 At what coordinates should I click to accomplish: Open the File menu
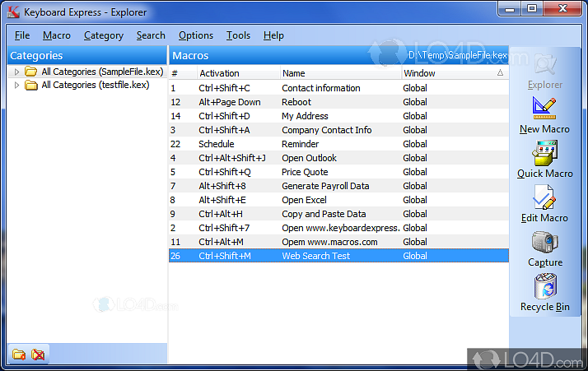[22, 35]
